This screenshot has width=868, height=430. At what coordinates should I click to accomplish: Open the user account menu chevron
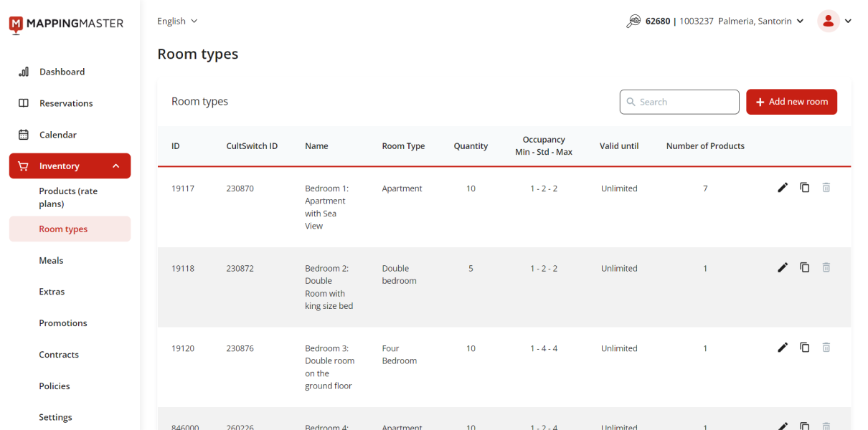pos(849,21)
